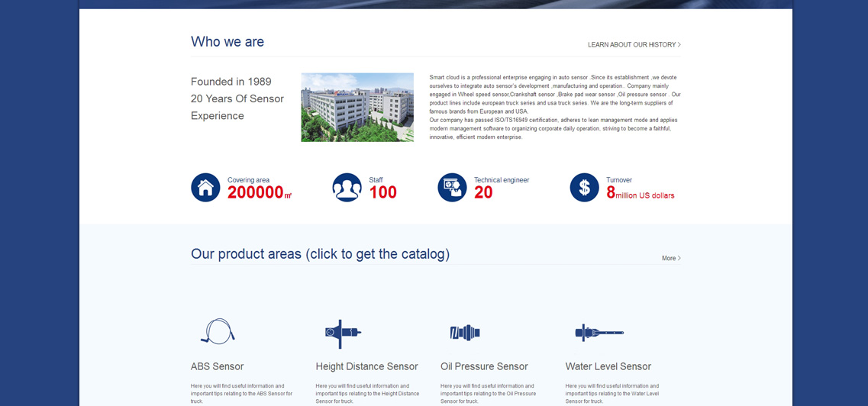Viewport: 868px width, 406px height.
Task: Click the Smart cloud company description paragraph
Action: (555, 108)
